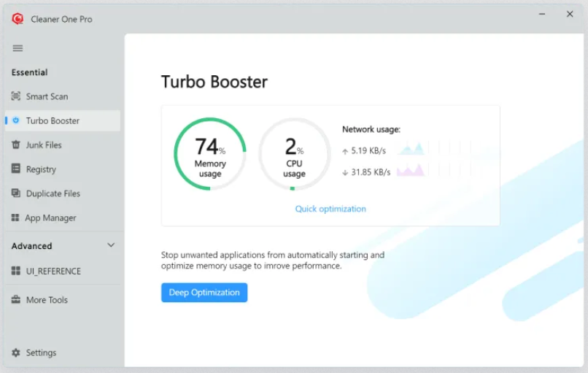Minimize the Cleaner One Pro window
This screenshot has width=588, height=373.
pos(542,14)
